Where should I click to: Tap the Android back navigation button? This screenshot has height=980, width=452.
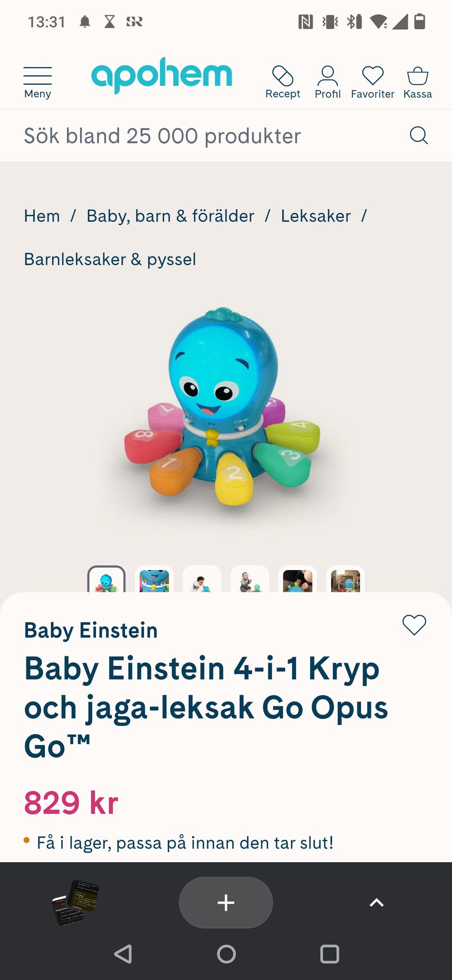[x=123, y=954]
